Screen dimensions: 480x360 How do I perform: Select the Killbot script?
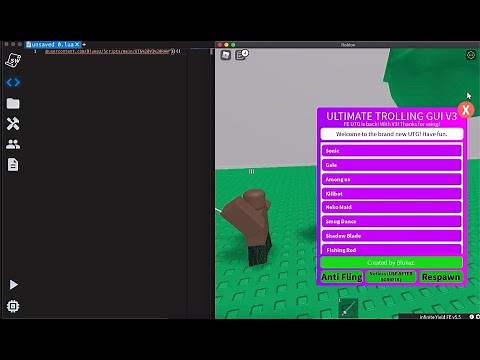point(392,194)
